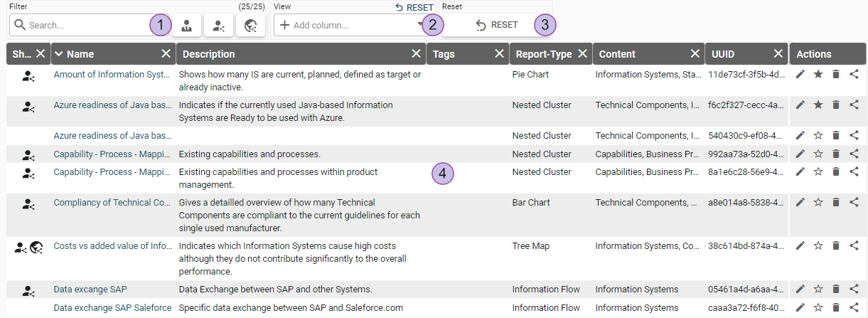Unfavorite the Amount of Information Systems report

tap(818, 75)
